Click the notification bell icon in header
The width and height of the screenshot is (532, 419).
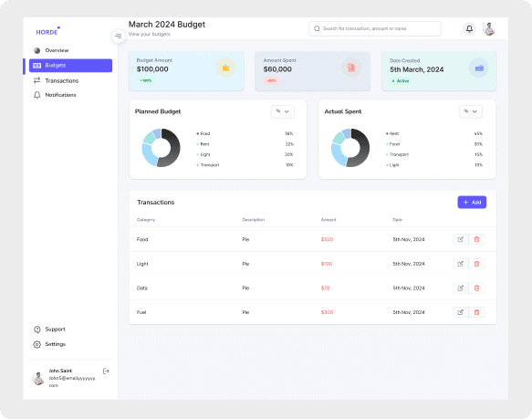pos(469,29)
